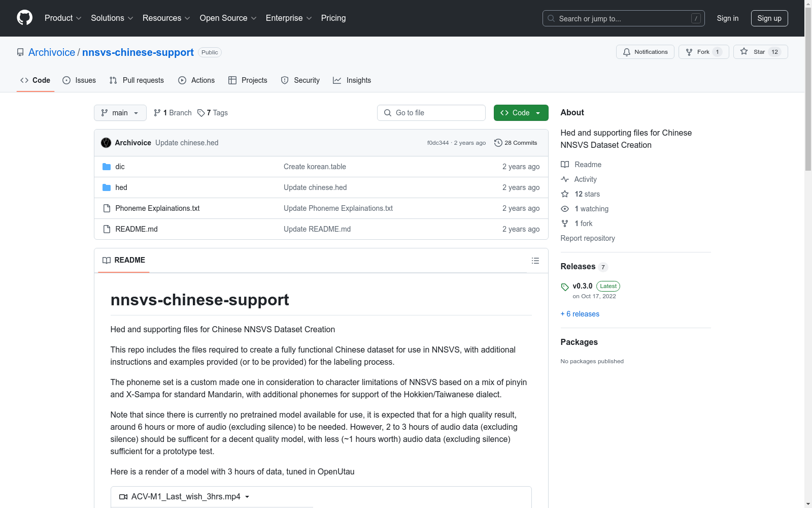812x508 pixels.
Task: Open the README outline list icon
Action: tap(535, 261)
